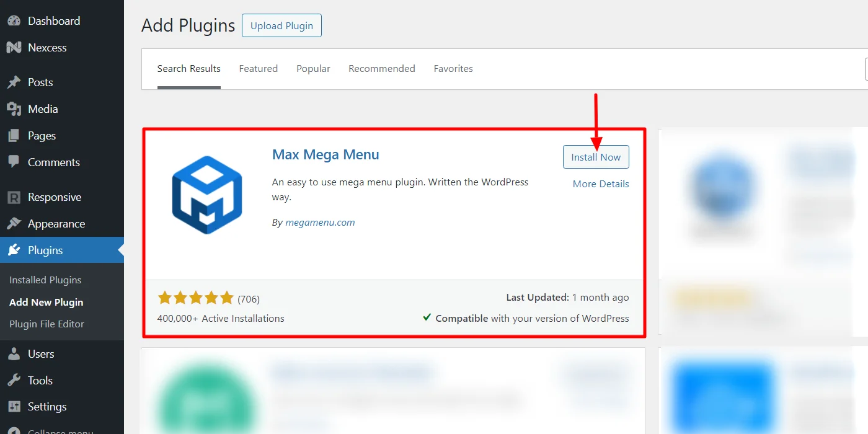Click the Last Updated: 1 month ago text
The width and height of the screenshot is (868, 434).
point(567,297)
